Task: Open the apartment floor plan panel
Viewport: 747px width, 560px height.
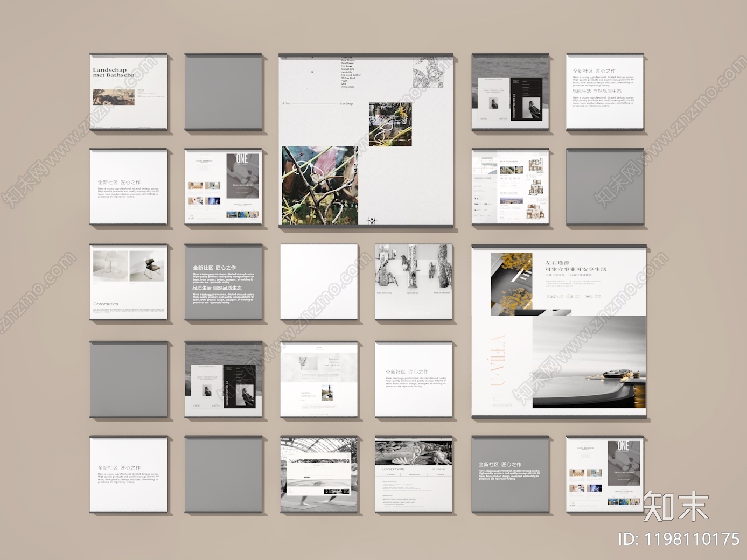Action: tap(510, 187)
